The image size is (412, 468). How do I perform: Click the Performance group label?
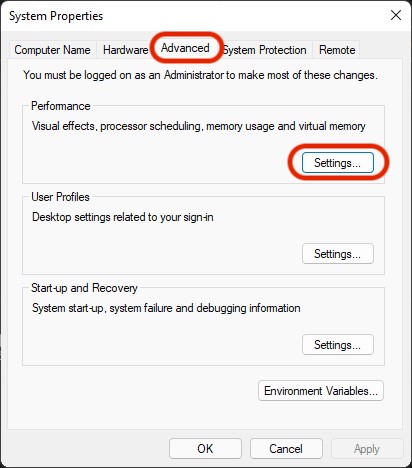pos(61,106)
